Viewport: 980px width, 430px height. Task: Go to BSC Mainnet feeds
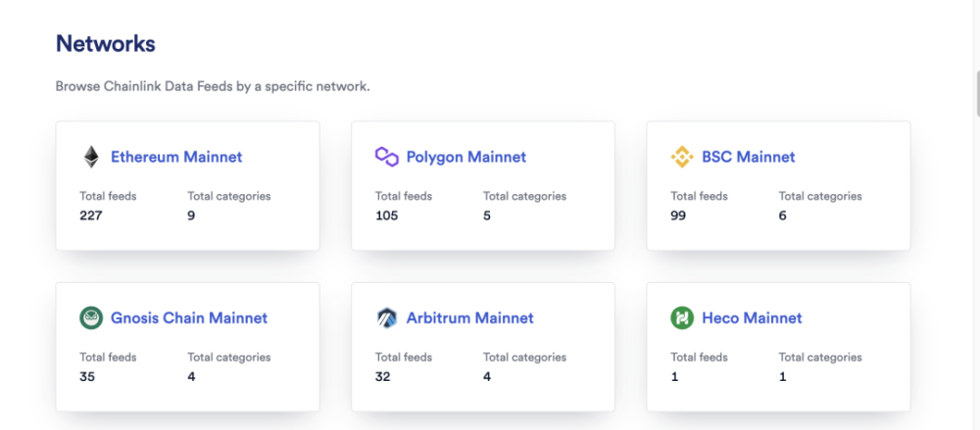click(x=749, y=157)
